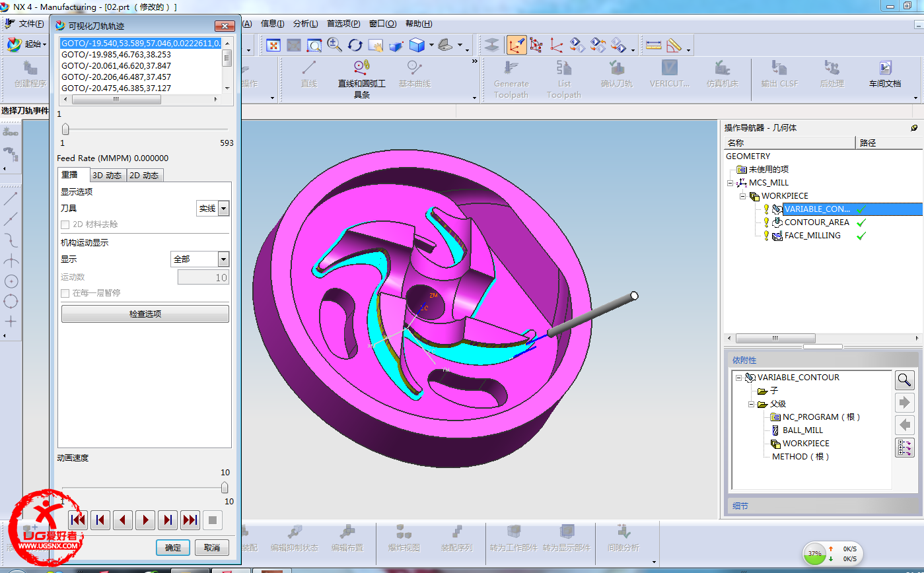The width and height of the screenshot is (924, 573).
Task: Click the WCS origin icon
Action: (557, 45)
